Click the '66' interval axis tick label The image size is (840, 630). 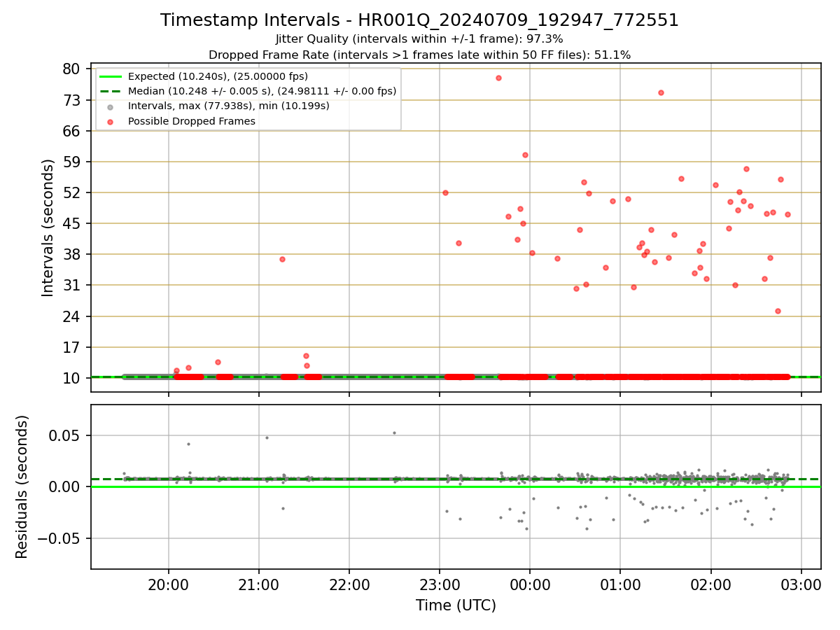click(x=71, y=131)
